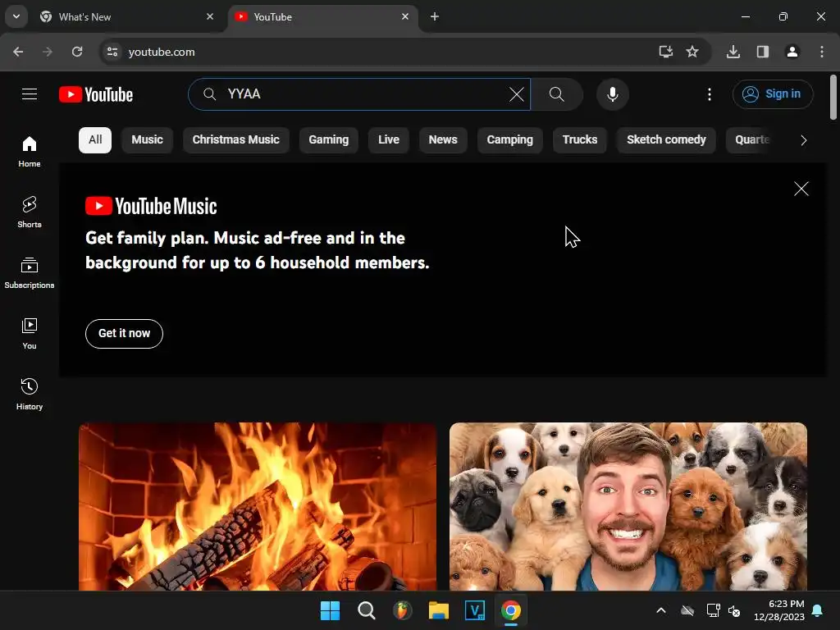The image size is (840, 630).
Task: Go back in the browser
Action: (18, 52)
